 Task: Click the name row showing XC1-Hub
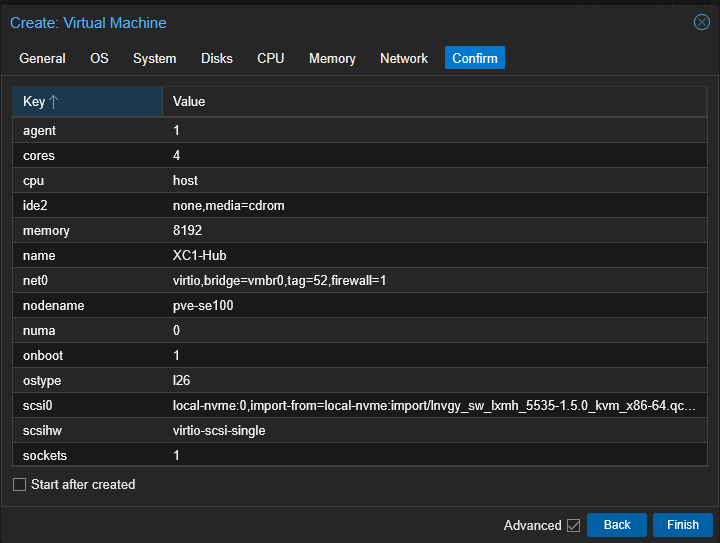tap(360, 256)
